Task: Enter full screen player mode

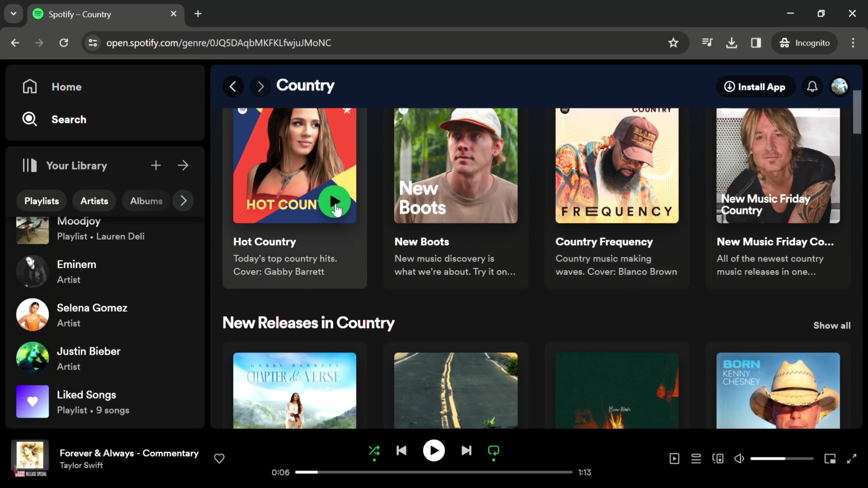Action: click(851, 458)
